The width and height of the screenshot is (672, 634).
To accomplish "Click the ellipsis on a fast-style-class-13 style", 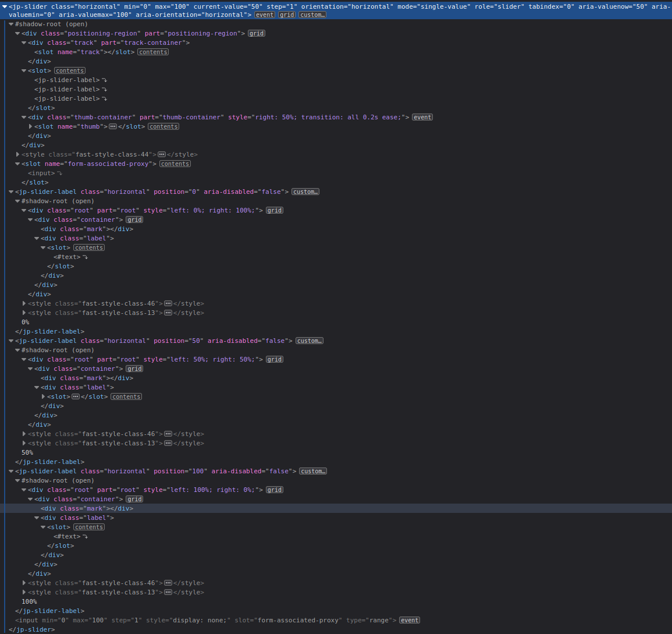I will 168,313.
